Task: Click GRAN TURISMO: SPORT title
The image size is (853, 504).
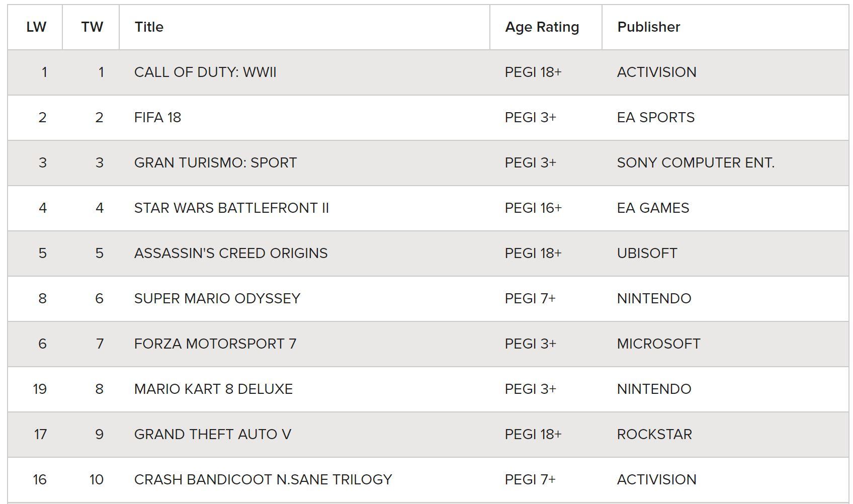Action: (215, 163)
